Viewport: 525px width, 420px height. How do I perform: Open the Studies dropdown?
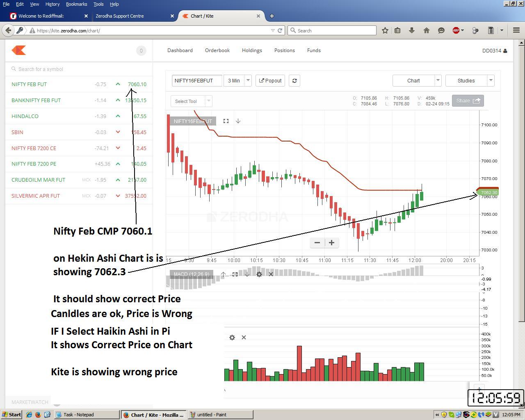[x=491, y=81]
